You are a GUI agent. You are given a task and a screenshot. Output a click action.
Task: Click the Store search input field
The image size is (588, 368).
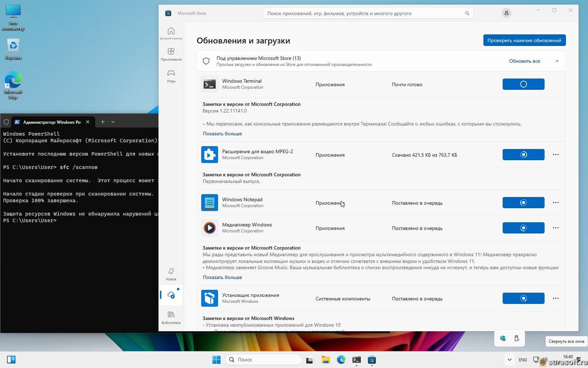(x=365, y=13)
